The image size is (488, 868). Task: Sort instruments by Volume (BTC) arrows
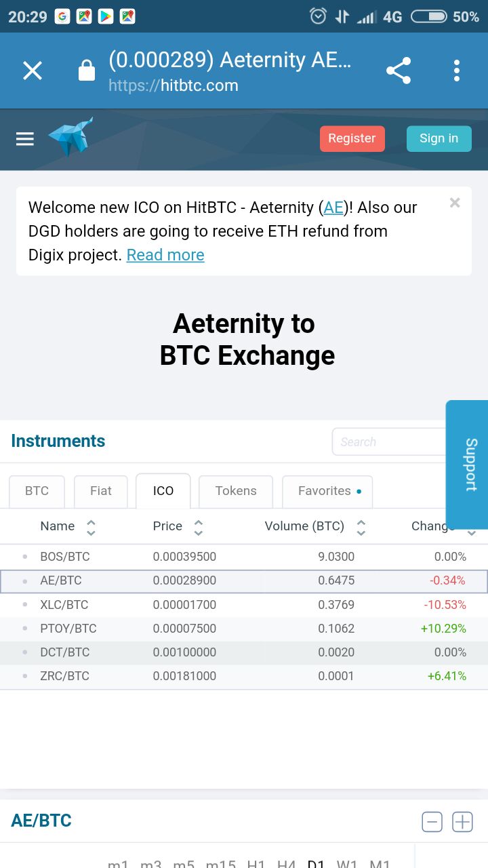click(x=361, y=527)
